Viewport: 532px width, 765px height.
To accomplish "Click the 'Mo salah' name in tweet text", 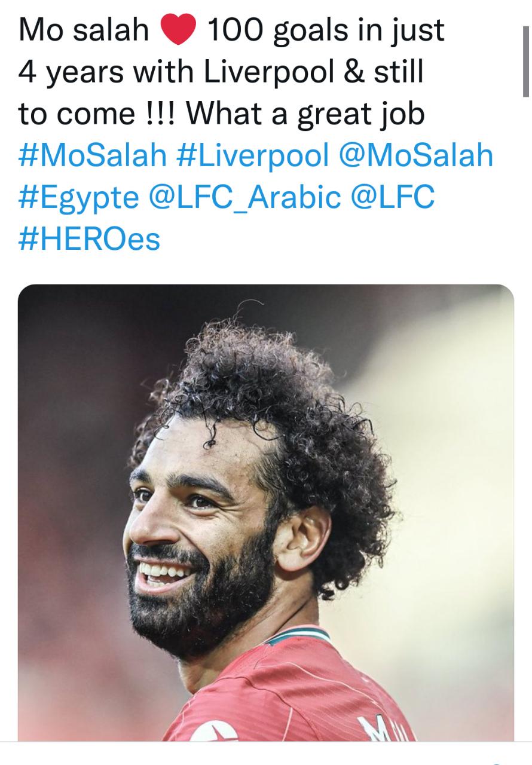I will click(84, 30).
